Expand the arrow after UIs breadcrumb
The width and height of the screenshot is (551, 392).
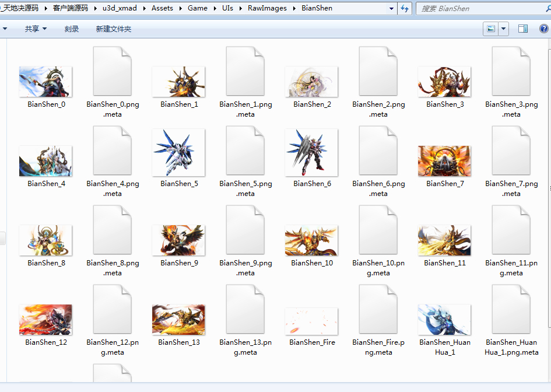pyautogui.click(x=241, y=8)
